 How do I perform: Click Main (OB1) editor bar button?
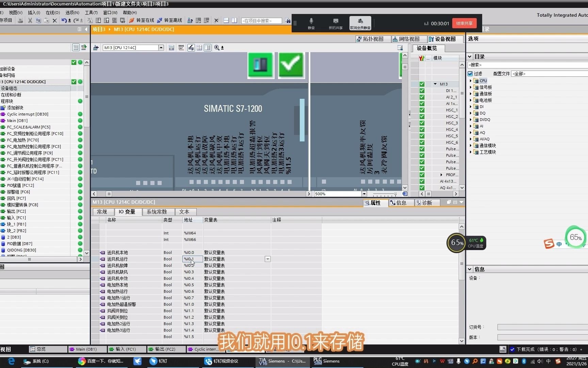pyautogui.click(x=87, y=349)
